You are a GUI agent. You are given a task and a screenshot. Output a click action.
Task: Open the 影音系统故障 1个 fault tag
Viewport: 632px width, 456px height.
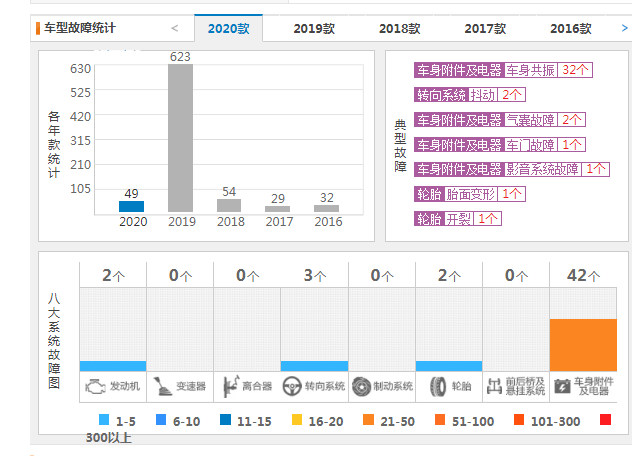pyautogui.click(x=512, y=169)
